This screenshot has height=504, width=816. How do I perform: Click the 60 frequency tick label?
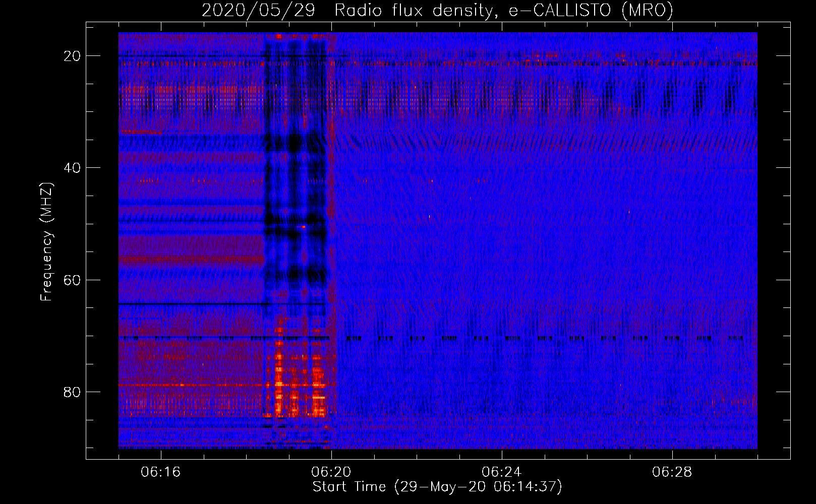(x=73, y=280)
